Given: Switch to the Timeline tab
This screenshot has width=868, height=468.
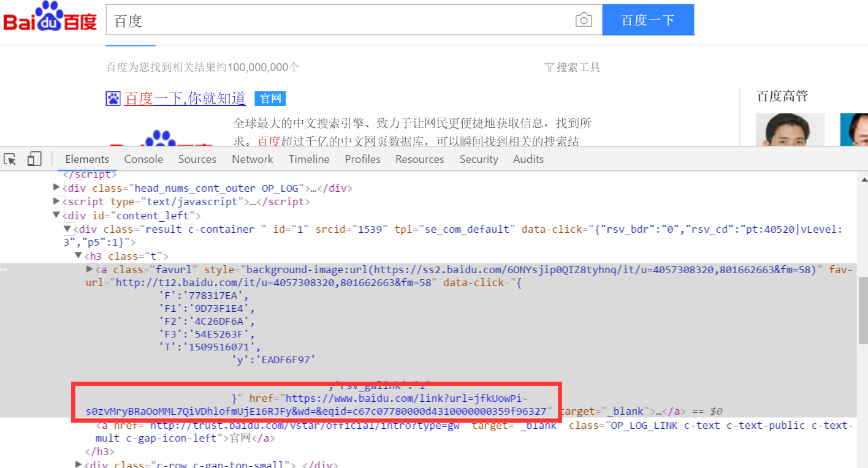Looking at the screenshot, I should [x=309, y=159].
